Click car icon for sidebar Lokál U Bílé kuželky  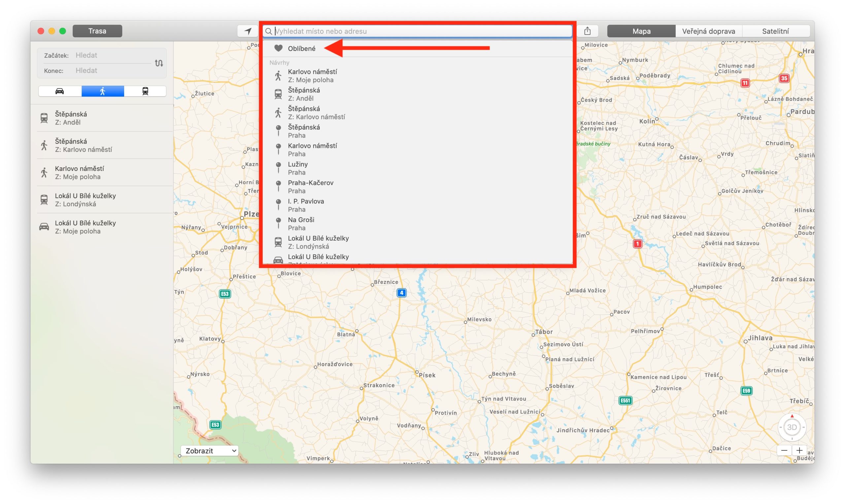point(44,226)
